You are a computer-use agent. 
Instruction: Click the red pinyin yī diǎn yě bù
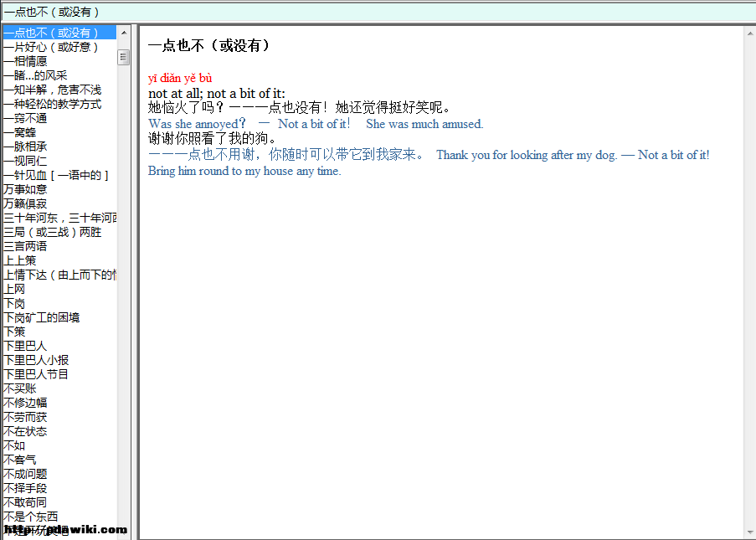tap(180, 78)
